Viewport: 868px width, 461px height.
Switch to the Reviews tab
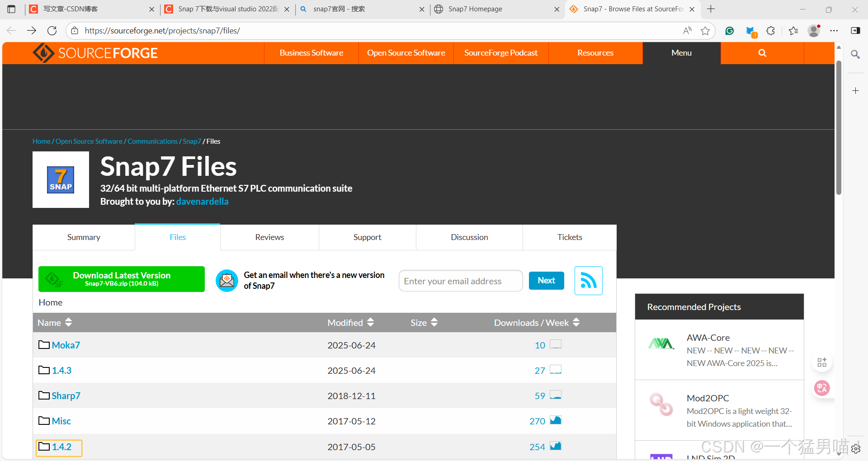coord(269,237)
